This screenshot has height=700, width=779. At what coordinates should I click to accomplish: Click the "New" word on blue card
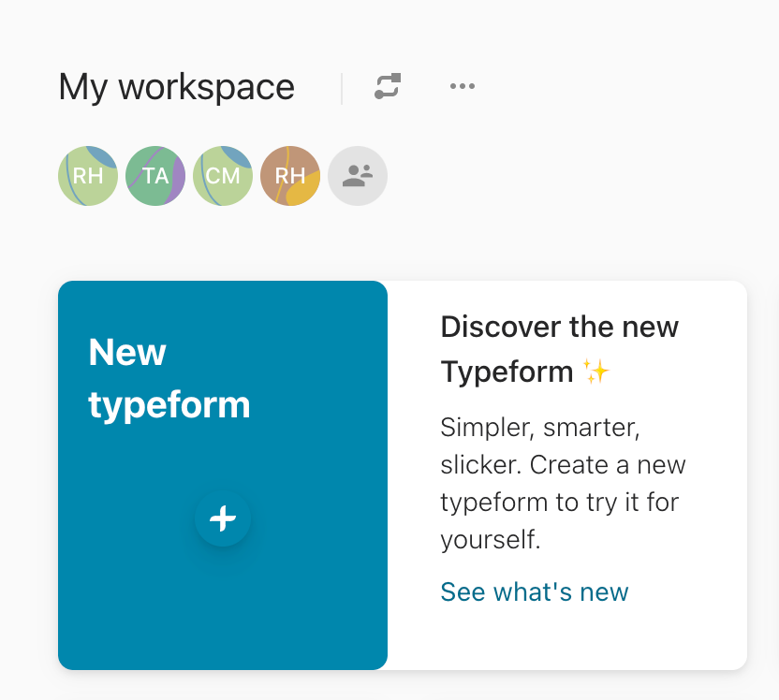(127, 352)
